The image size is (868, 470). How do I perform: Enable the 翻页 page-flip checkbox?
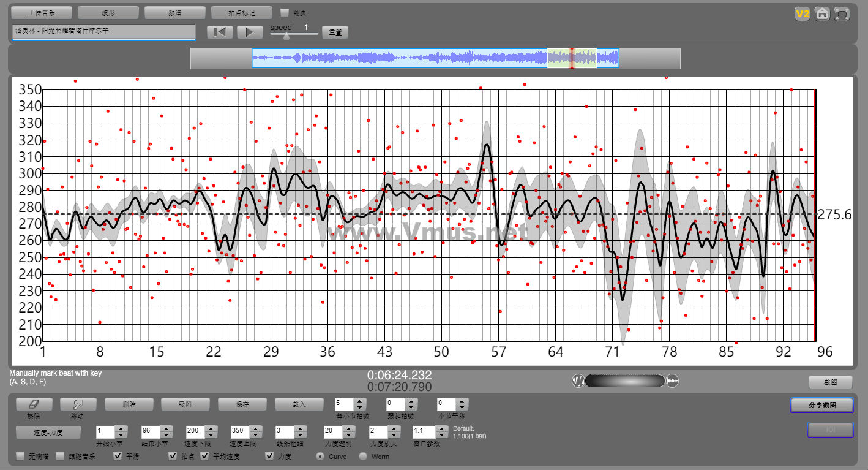coord(285,12)
